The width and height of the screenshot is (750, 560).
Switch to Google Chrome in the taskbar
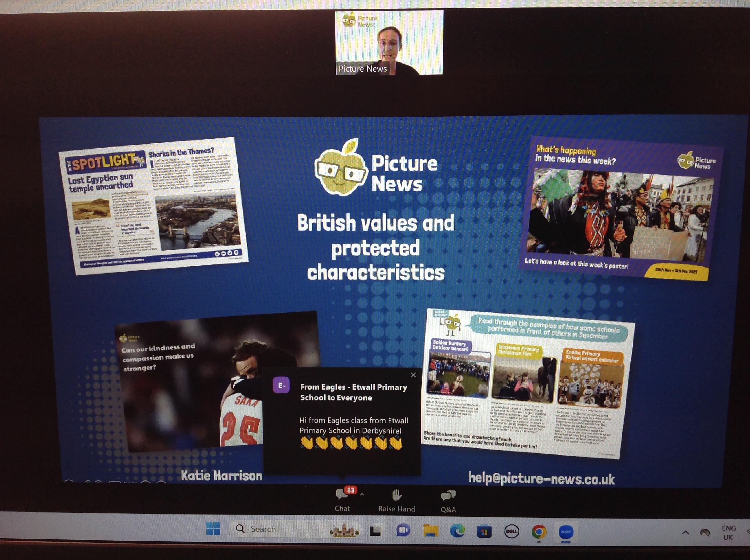tap(539, 532)
